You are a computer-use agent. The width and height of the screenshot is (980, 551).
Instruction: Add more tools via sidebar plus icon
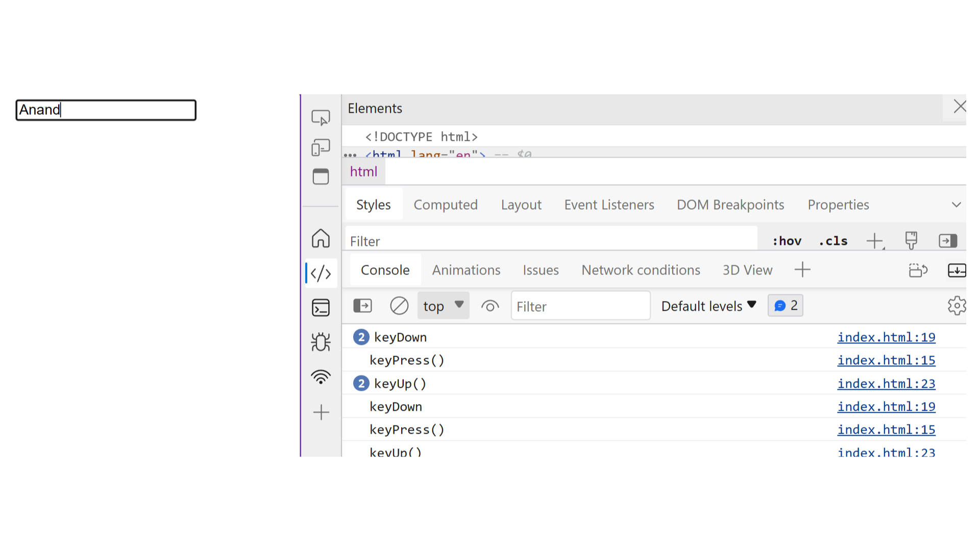(321, 412)
